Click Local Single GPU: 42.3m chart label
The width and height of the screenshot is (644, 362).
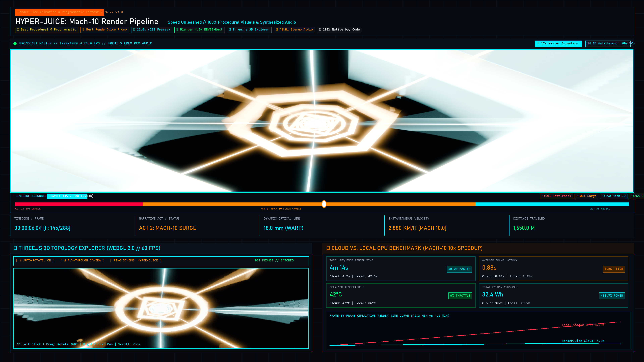(x=583, y=325)
